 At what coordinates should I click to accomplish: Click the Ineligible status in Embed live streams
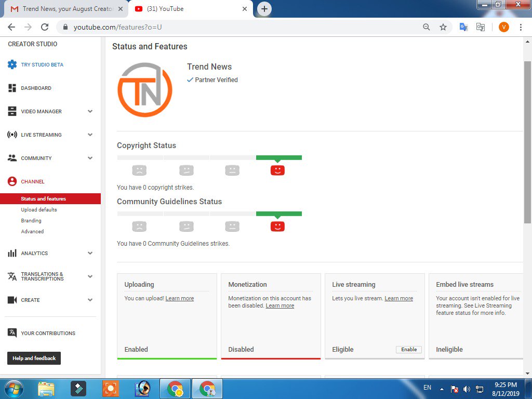(449, 350)
